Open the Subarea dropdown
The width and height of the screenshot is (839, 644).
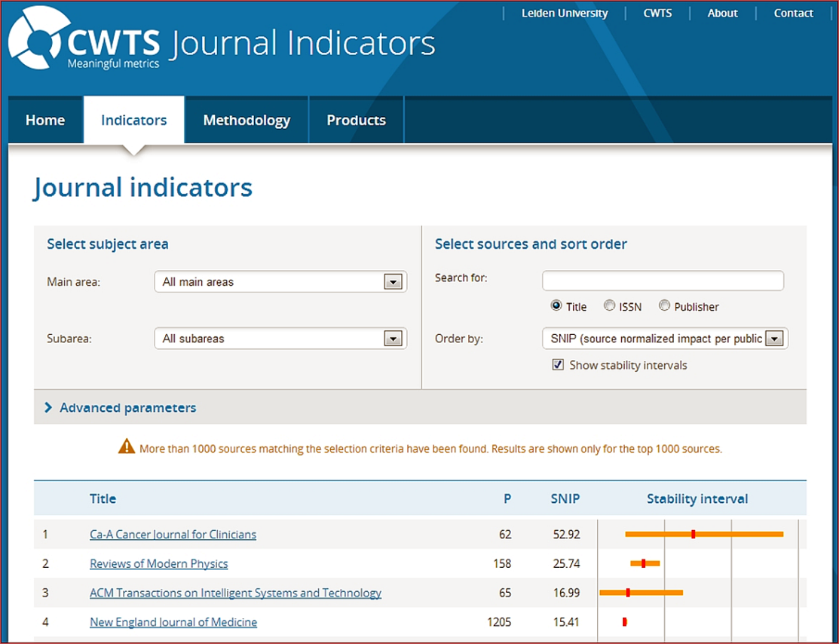pyautogui.click(x=280, y=339)
